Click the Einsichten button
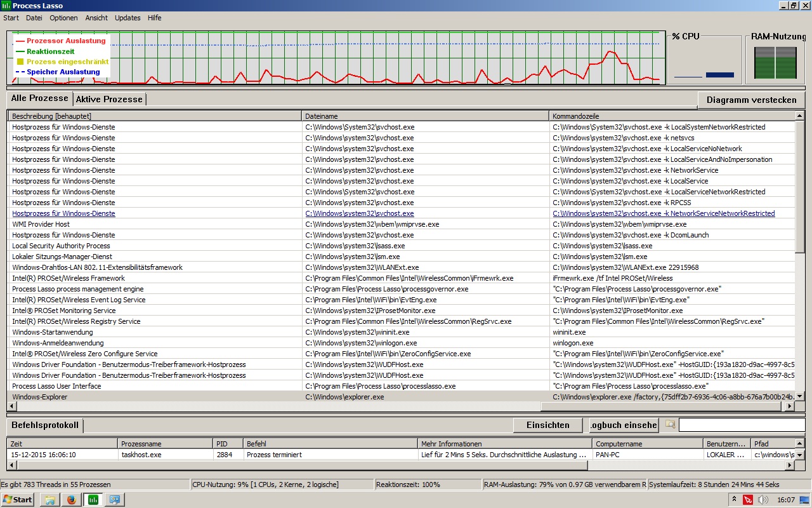This screenshot has height=508, width=812. (x=548, y=425)
